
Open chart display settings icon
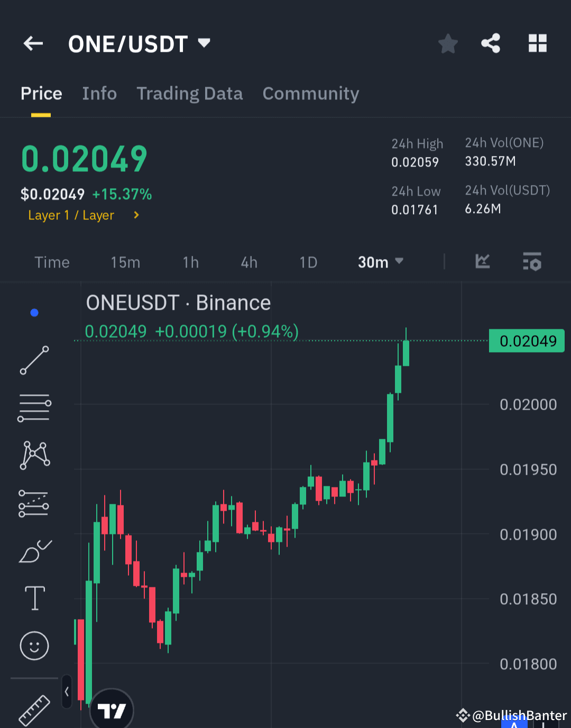[532, 262]
